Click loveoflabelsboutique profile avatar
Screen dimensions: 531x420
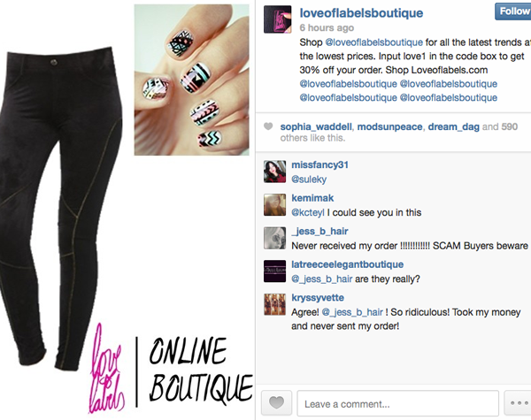pos(277,19)
